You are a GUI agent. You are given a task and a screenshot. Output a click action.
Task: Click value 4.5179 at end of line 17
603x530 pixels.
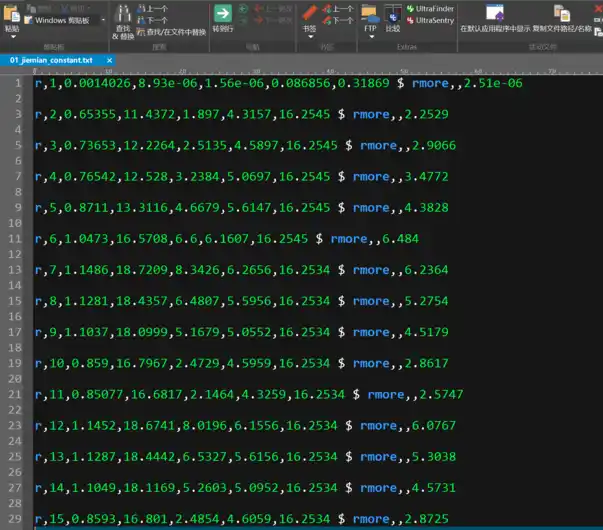(426, 332)
